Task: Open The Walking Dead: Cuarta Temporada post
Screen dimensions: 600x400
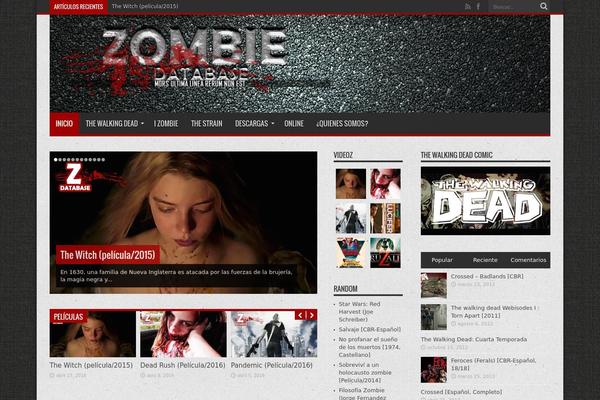Action: tap(474, 339)
